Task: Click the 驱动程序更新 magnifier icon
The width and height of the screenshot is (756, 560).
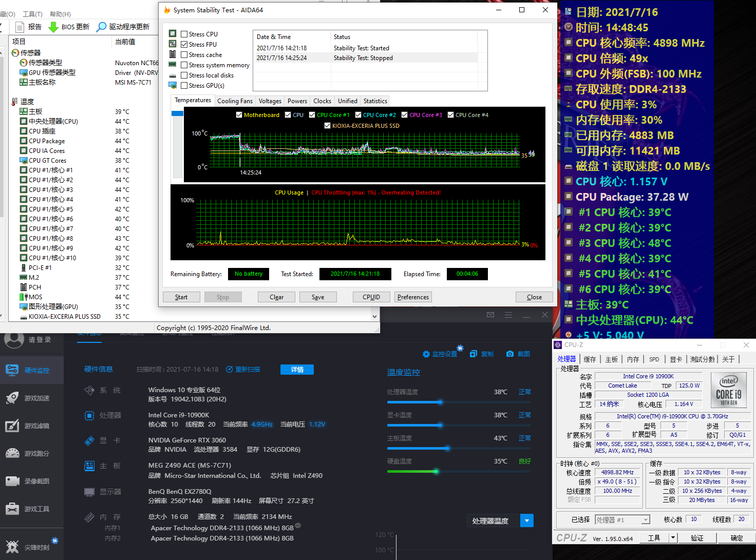Action: click(x=102, y=27)
